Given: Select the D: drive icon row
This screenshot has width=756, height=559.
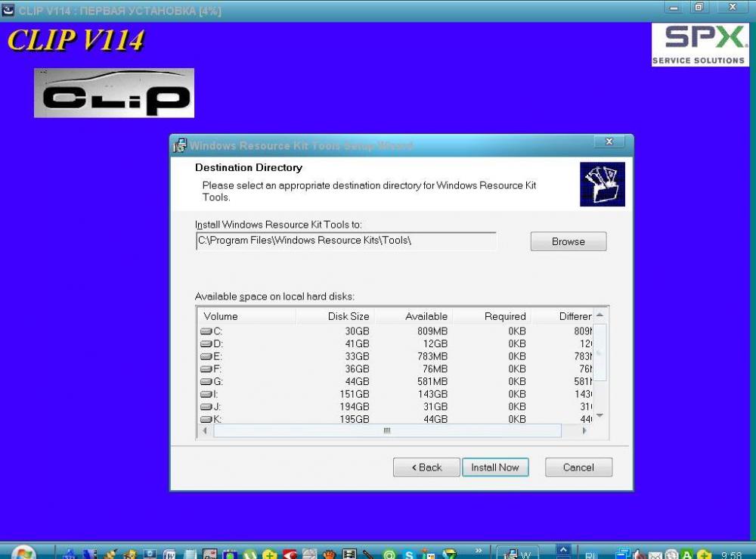Looking at the screenshot, I should [206, 344].
